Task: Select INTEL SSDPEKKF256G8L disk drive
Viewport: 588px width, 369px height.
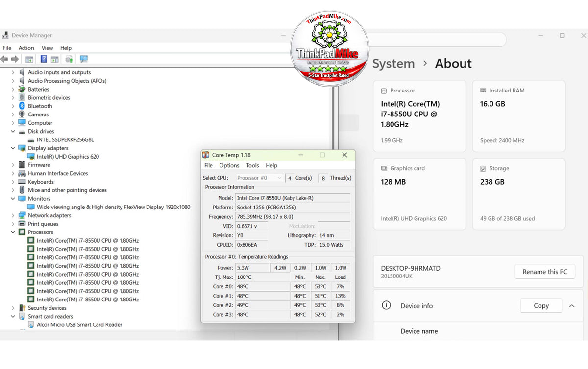Action: [65, 139]
